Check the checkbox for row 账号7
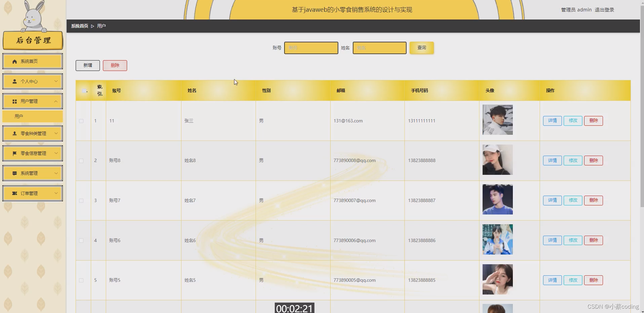This screenshot has width=644, height=313. pyautogui.click(x=81, y=201)
